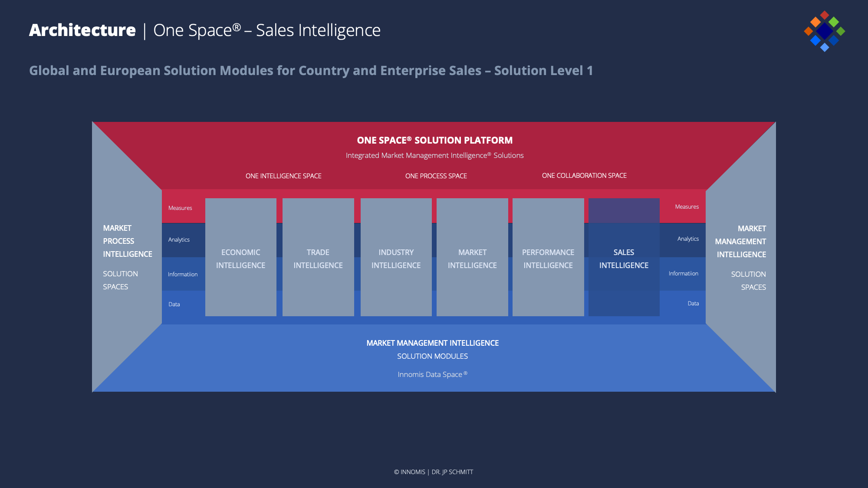Click the Industry Intelligence module block
This screenshot has width=868, height=488.
(396, 258)
